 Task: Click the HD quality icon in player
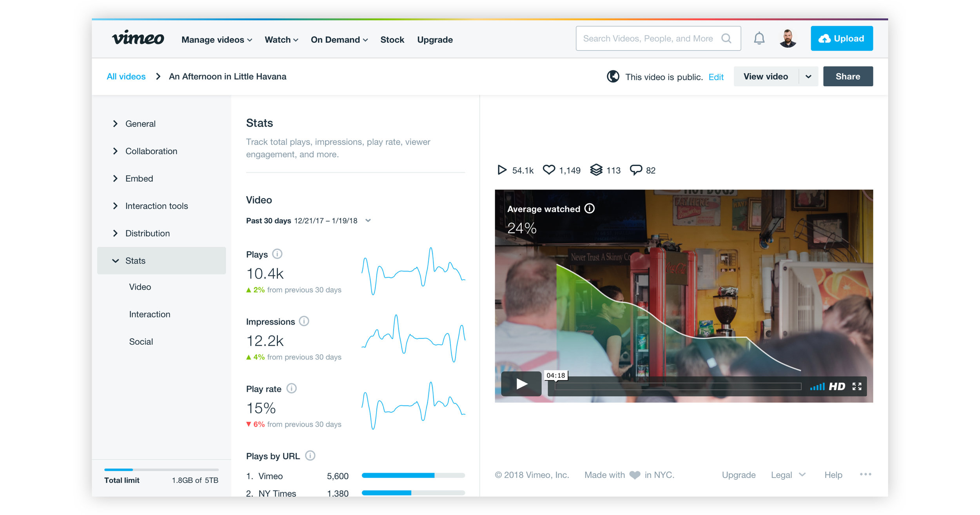click(837, 387)
